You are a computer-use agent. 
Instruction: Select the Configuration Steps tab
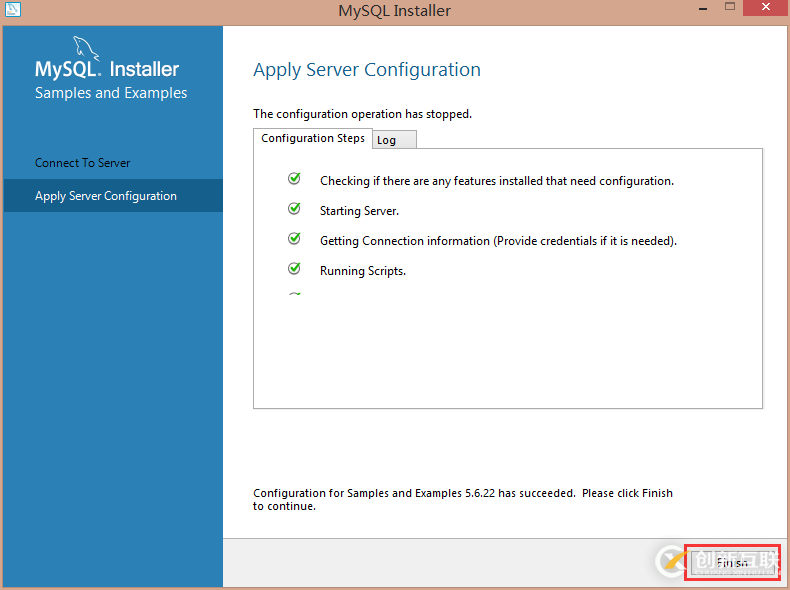(313, 138)
